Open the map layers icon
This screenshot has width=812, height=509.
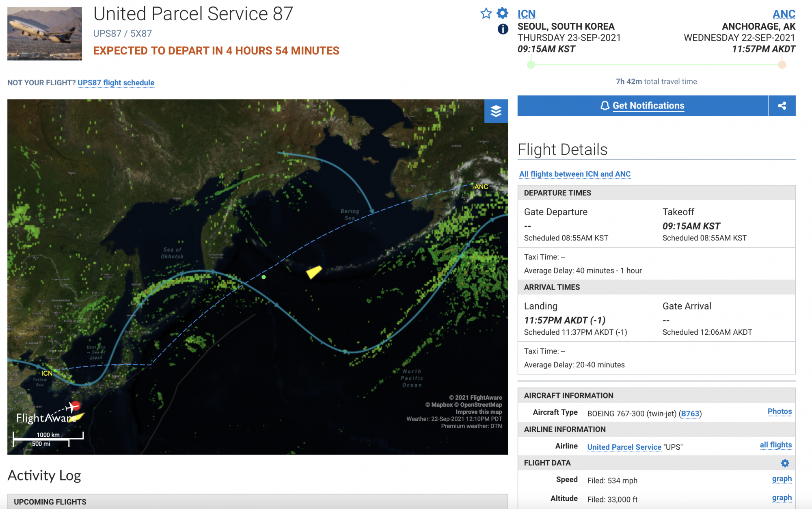496,111
